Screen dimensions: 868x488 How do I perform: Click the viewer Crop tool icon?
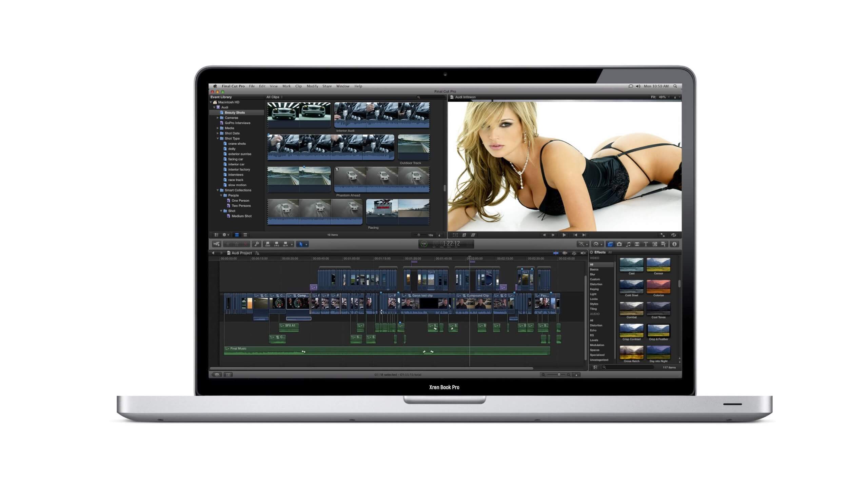pyautogui.click(x=464, y=235)
